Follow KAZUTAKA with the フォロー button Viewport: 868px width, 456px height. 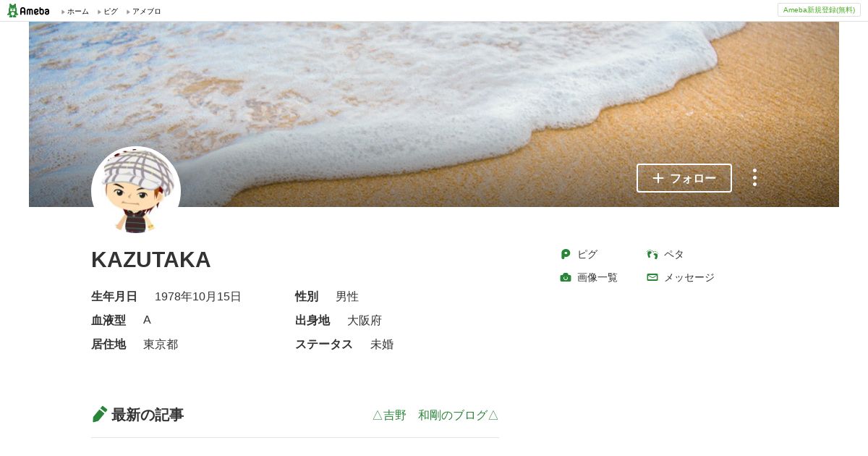click(x=684, y=178)
